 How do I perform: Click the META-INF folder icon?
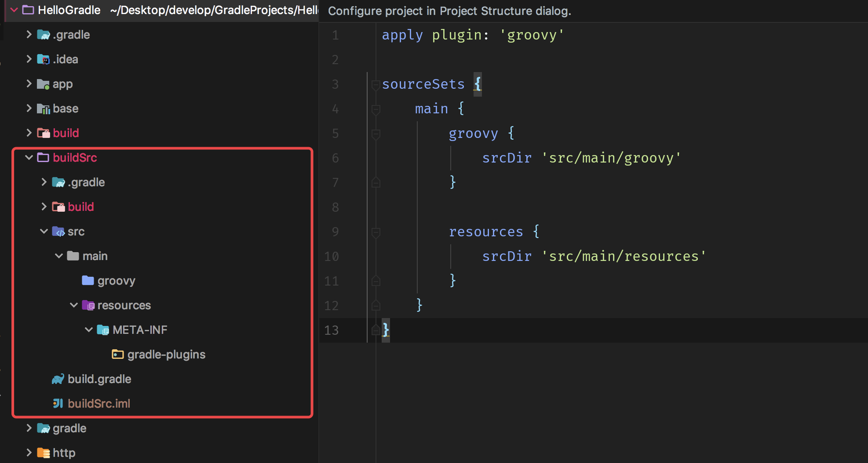coord(103,330)
